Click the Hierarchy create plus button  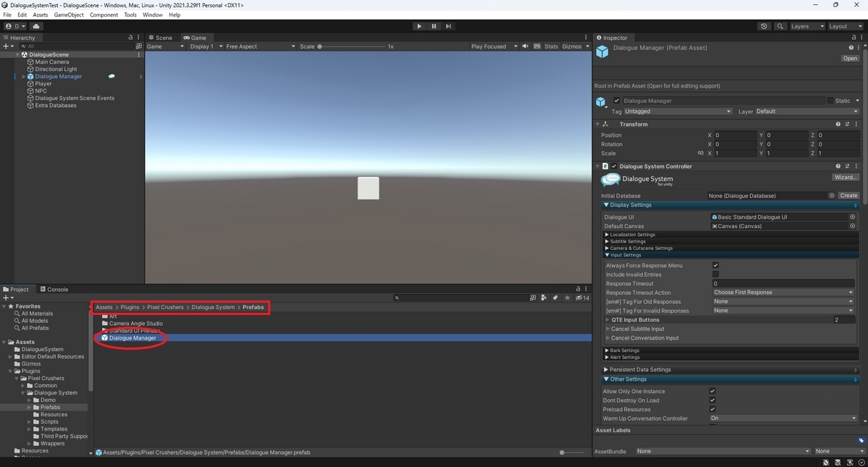tap(7, 46)
